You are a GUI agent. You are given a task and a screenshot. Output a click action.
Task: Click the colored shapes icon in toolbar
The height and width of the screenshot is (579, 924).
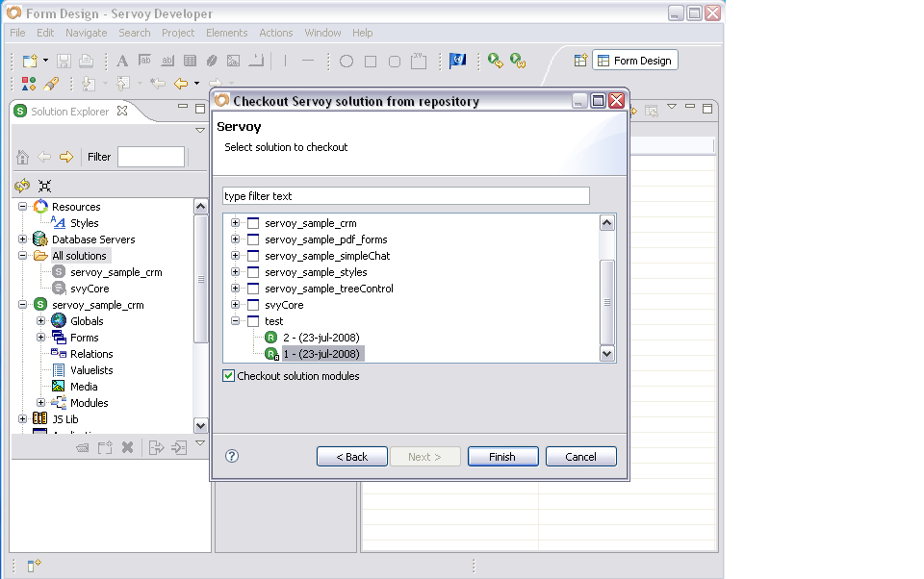28,85
